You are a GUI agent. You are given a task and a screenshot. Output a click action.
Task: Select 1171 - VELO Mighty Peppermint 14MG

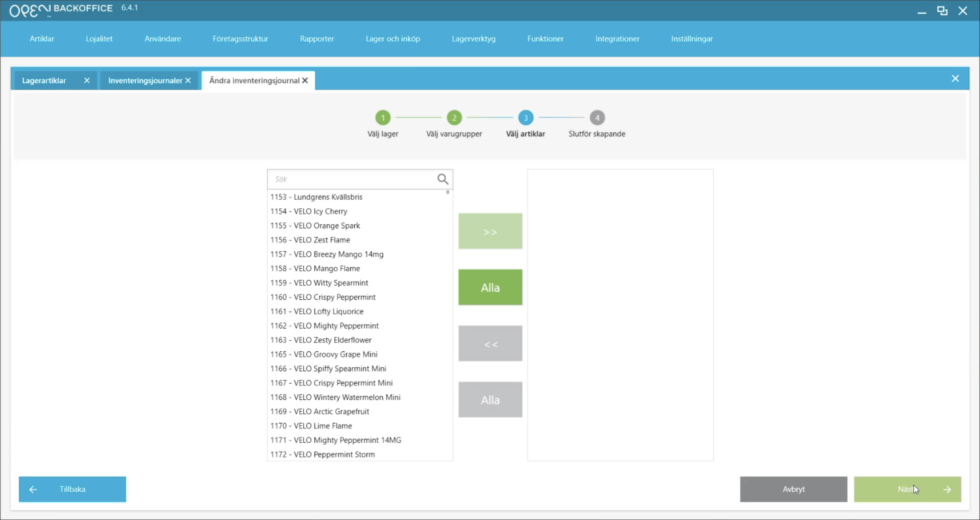tap(360, 440)
